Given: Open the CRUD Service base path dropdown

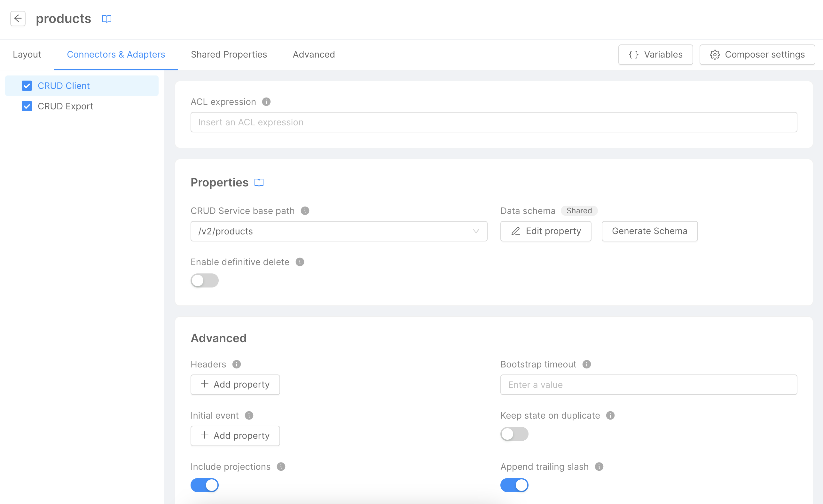Looking at the screenshot, I should coord(475,231).
